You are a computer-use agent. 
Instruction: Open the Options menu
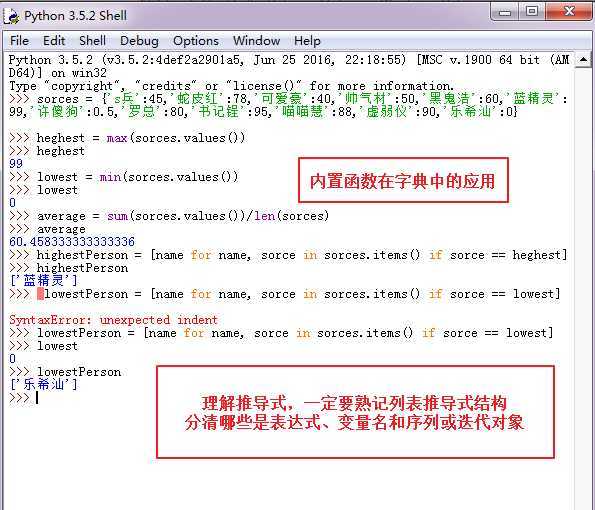pos(196,41)
